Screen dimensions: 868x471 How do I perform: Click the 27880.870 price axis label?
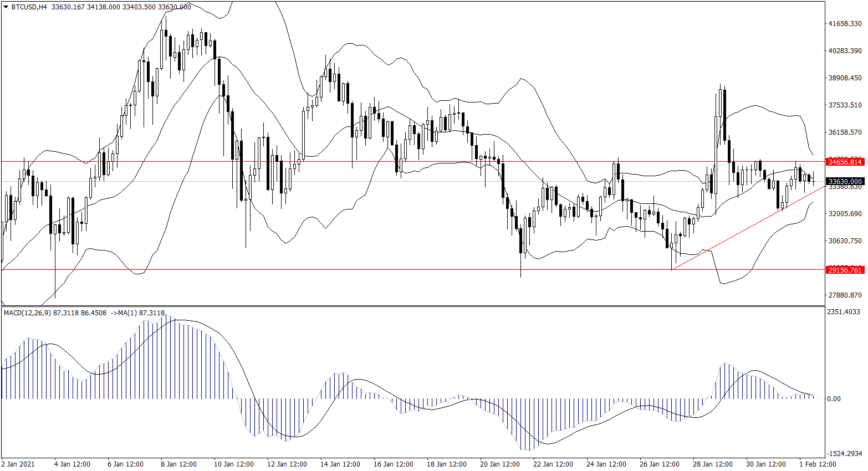[845, 295]
